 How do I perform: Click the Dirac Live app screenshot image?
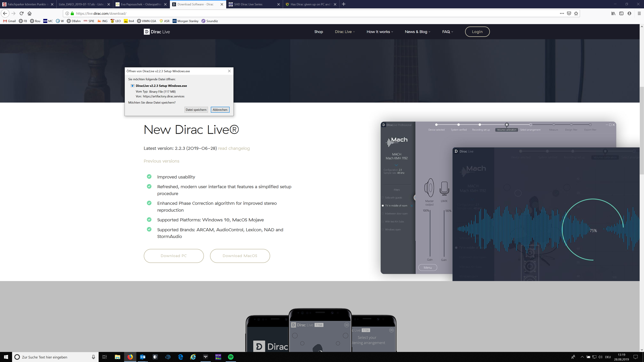pos(510,201)
